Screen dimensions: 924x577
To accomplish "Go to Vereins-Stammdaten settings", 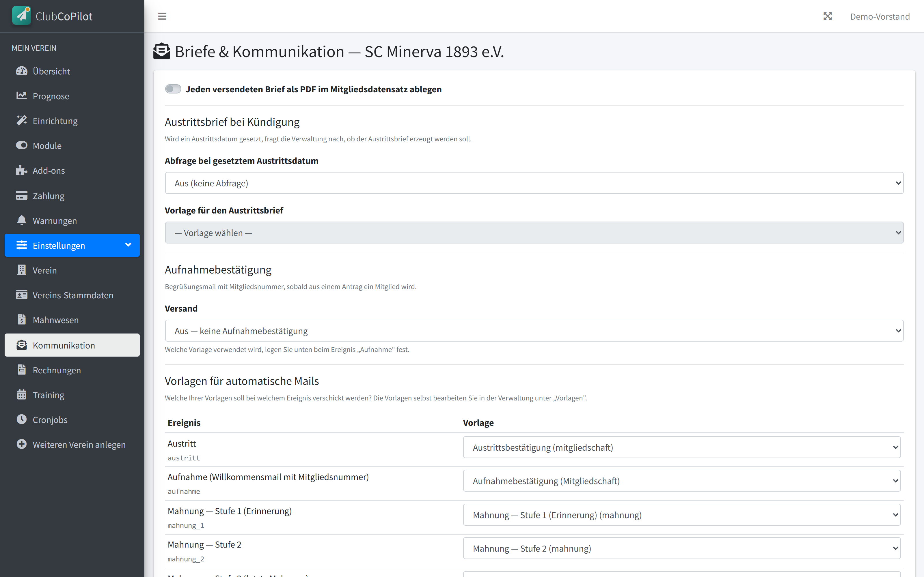I will [72, 295].
